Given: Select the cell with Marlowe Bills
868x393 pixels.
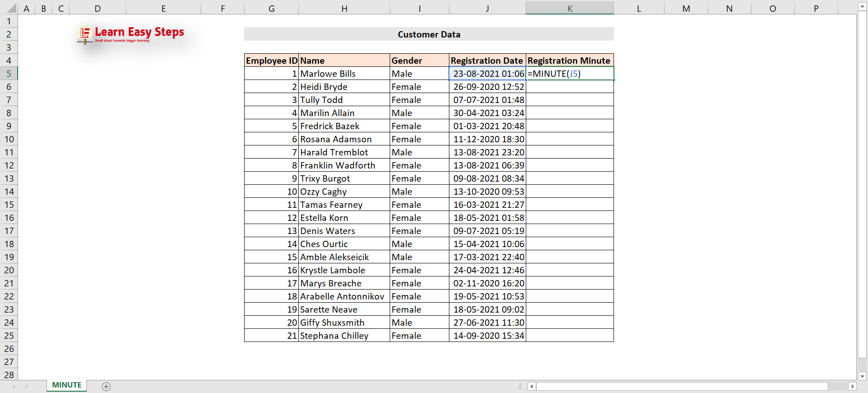Looking at the screenshot, I should point(344,74).
